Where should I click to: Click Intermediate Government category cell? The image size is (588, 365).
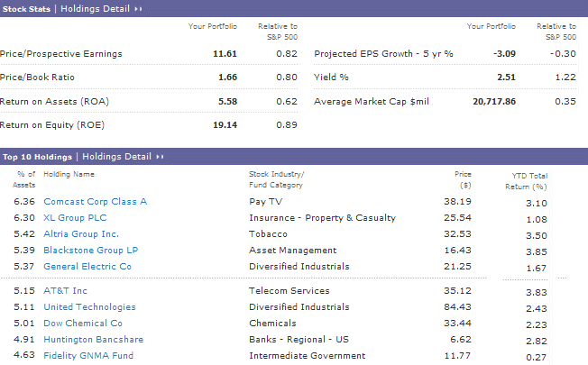[x=308, y=356]
